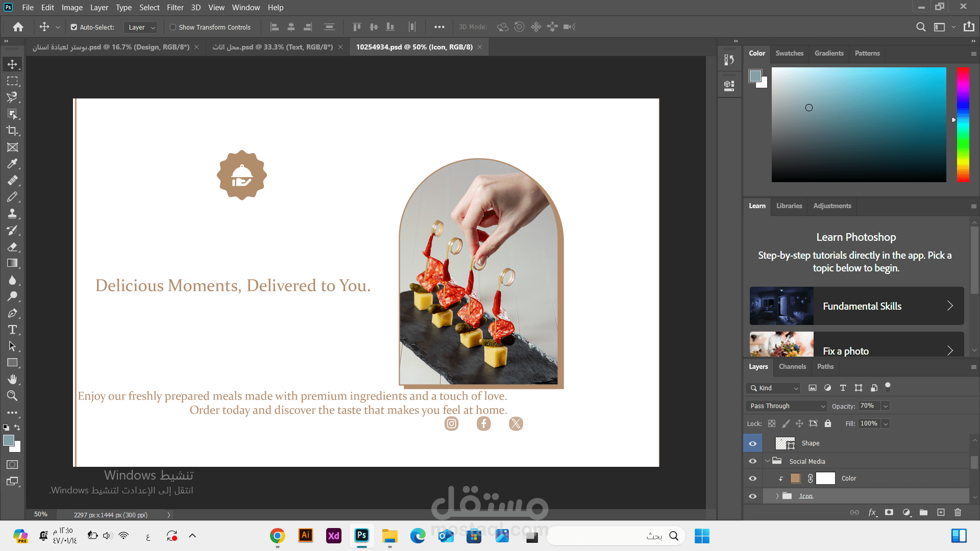Click the 50% zoom level field
This screenshot has width=980, height=551.
[41, 514]
